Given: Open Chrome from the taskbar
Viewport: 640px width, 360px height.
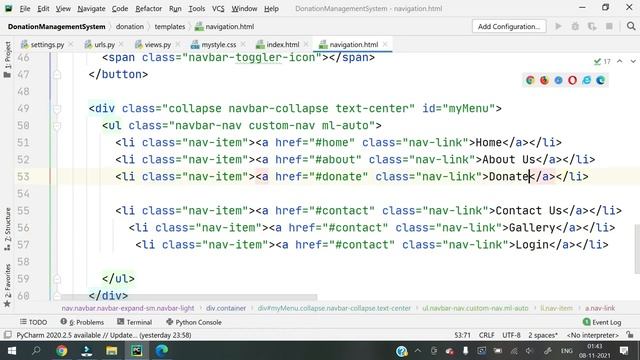Looking at the screenshot, I should pos(62,351).
